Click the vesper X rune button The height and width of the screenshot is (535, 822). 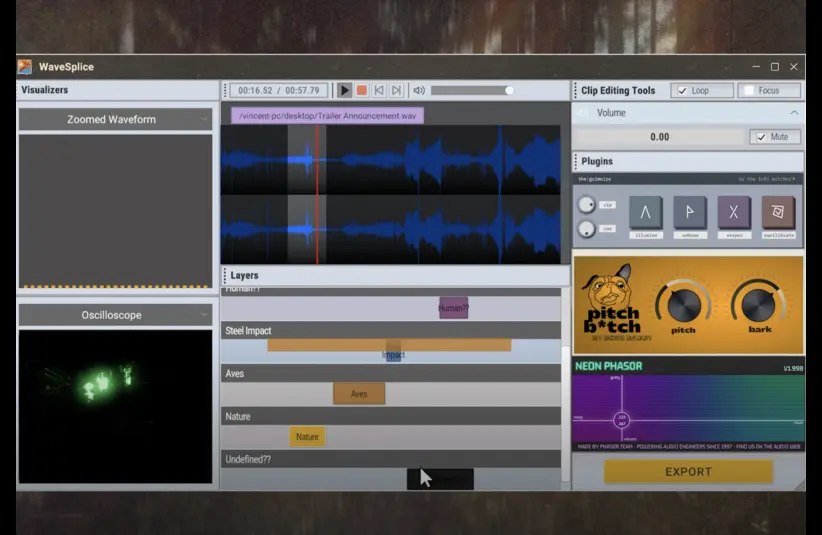tap(733, 212)
